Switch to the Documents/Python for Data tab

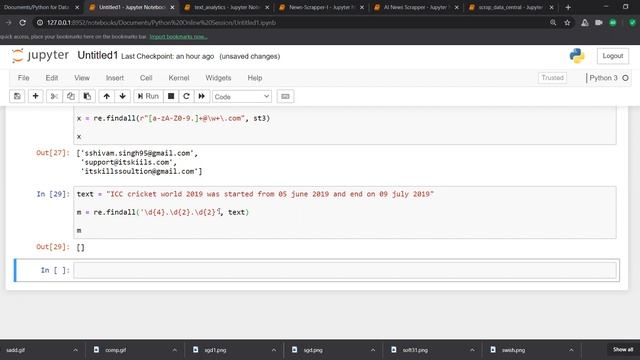tap(37, 7)
